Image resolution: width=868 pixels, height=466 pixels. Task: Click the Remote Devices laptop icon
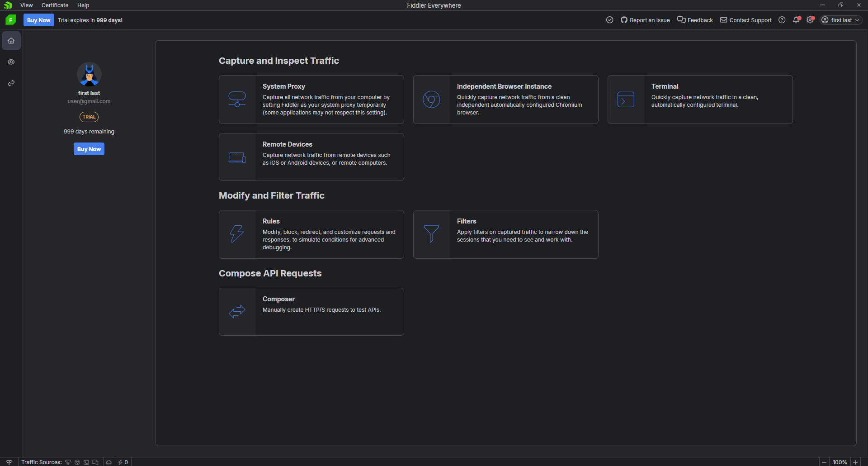tap(237, 157)
